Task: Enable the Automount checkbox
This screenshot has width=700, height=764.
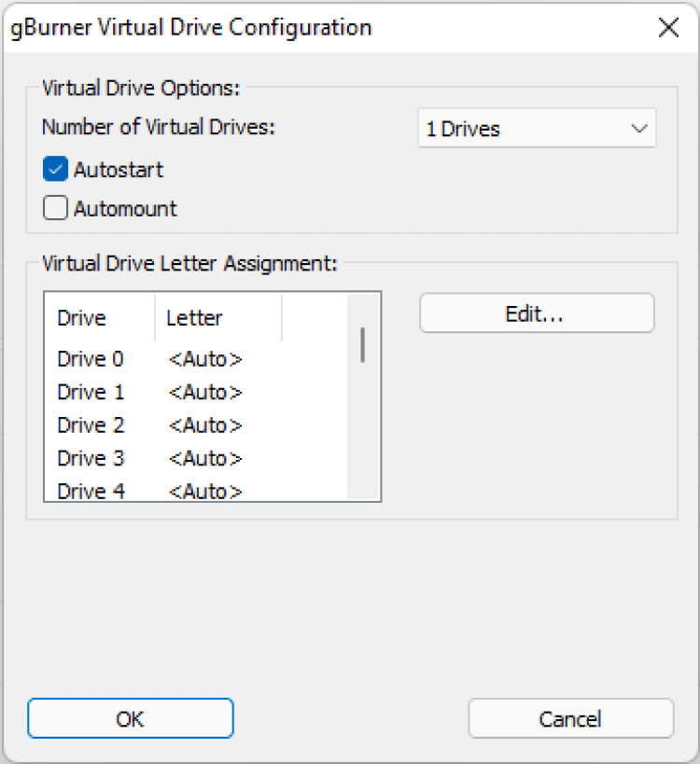Action: click(56, 209)
